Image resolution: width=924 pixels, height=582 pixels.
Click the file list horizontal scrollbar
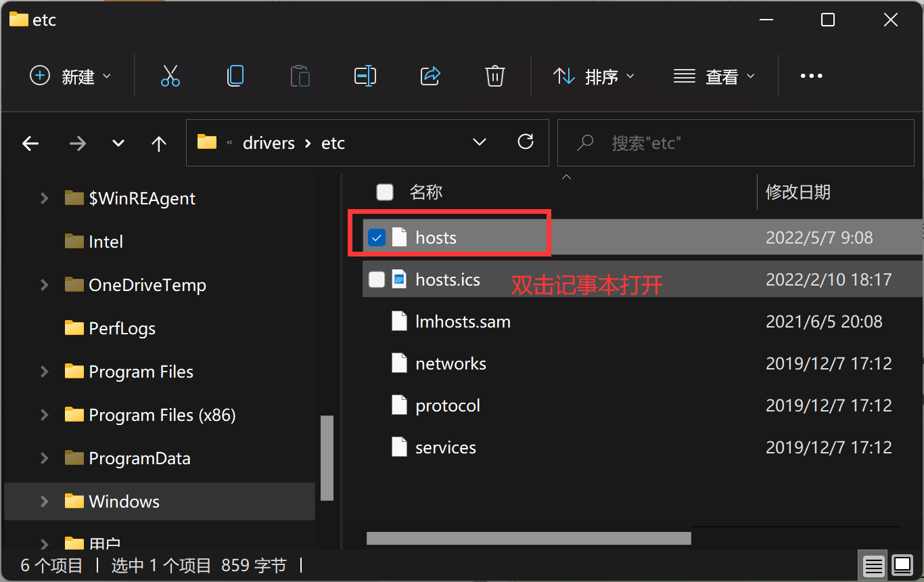tap(529, 539)
